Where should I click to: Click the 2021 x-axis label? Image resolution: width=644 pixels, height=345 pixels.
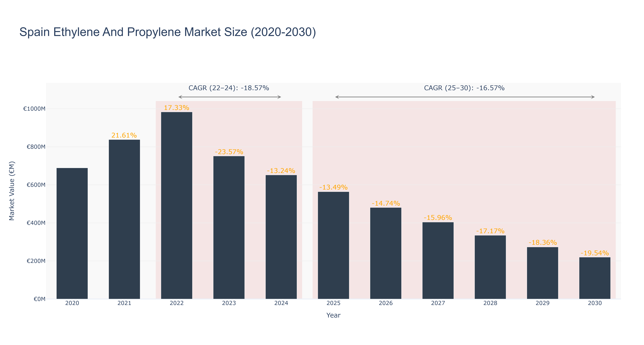click(124, 303)
